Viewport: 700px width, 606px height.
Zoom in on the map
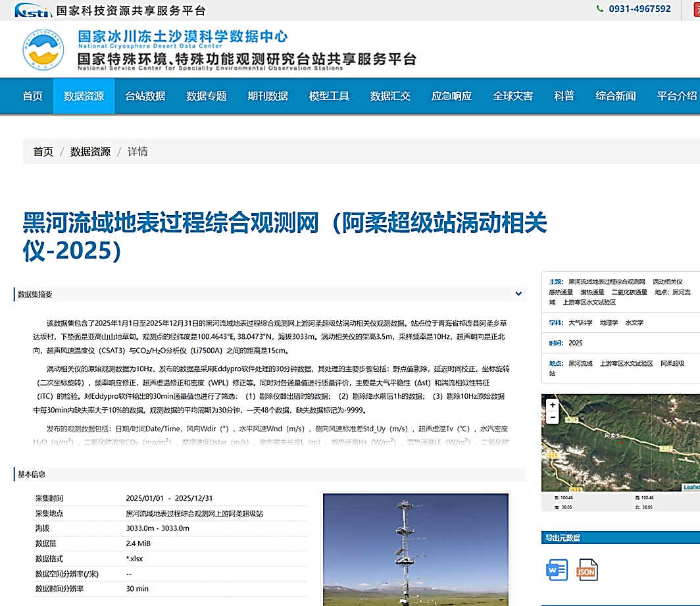553,405
